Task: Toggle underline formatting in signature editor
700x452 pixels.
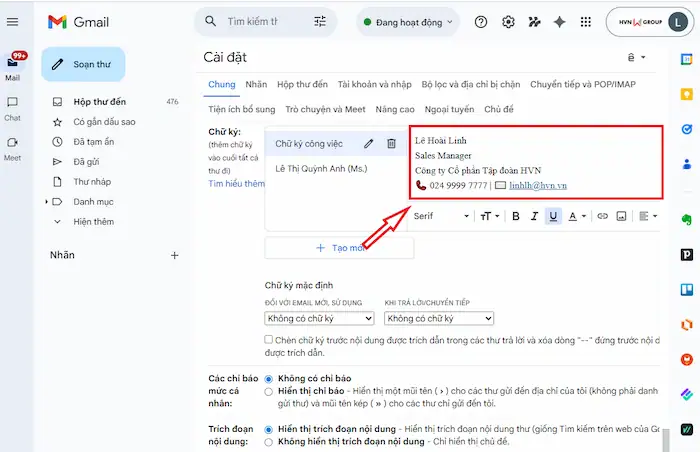Action: [x=553, y=216]
